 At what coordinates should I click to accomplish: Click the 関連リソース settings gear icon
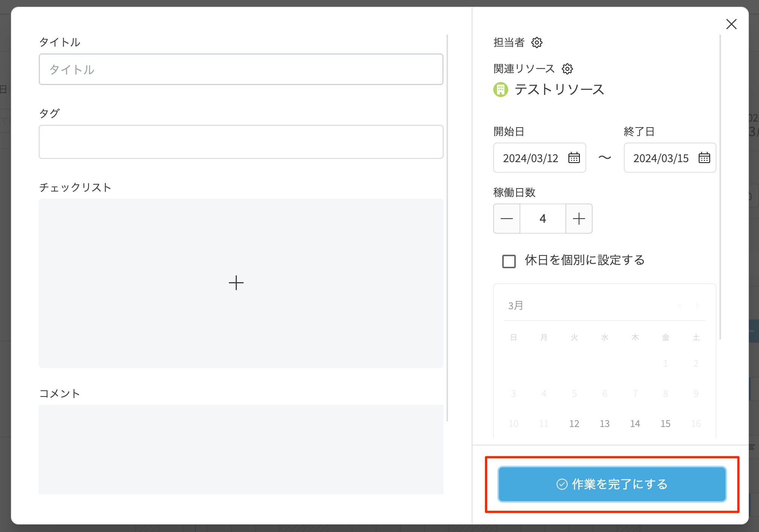[x=567, y=69]
